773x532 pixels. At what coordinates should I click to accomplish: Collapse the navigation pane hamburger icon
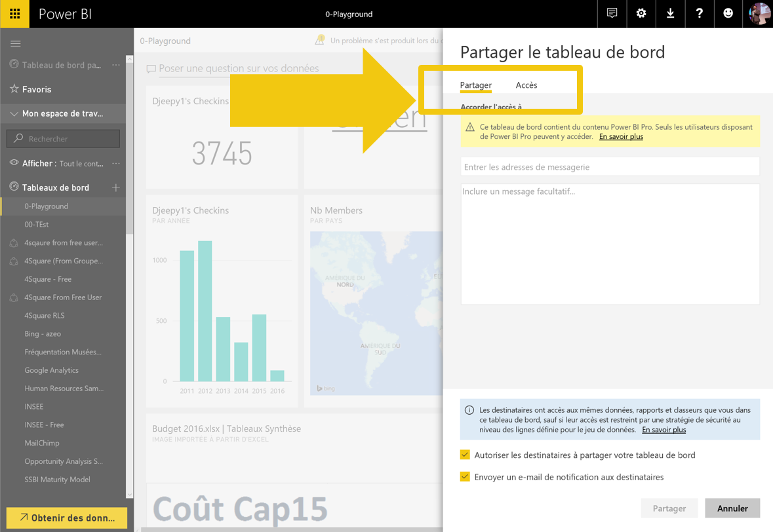(x=16, y=44)
